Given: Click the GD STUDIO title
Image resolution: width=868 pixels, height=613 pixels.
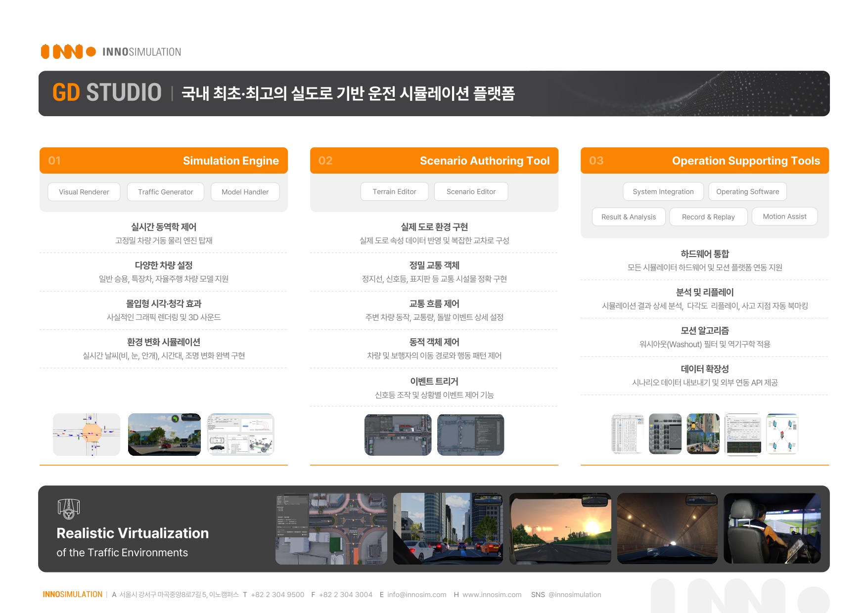Looking at the screenshot, I should click(107, 92).
